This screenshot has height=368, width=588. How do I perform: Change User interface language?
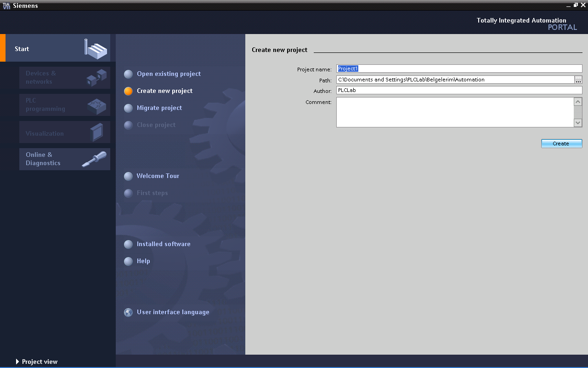click(x=173, y=312)
